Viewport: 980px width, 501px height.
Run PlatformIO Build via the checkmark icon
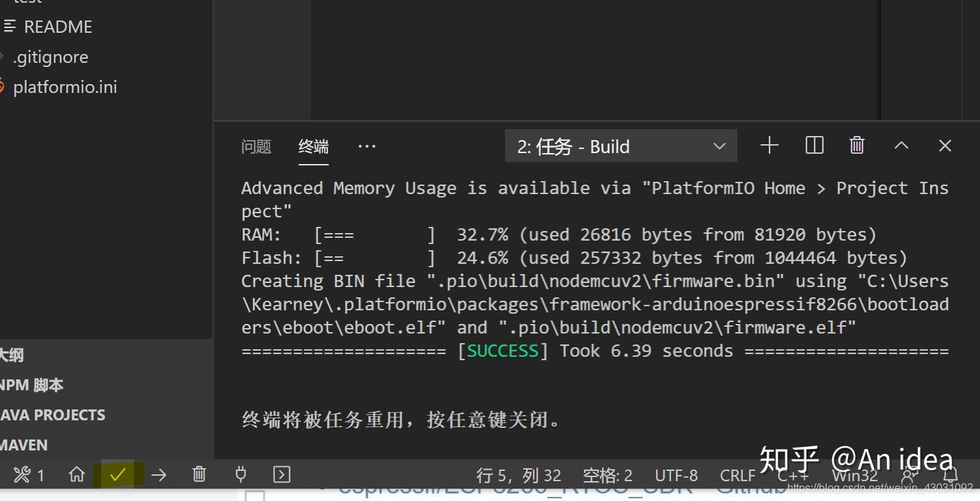tap(118, 474)
